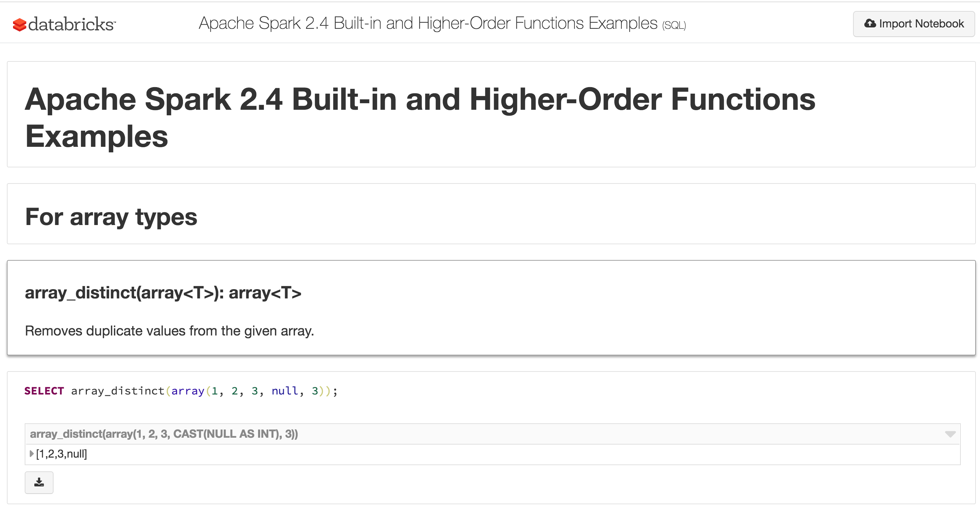
Task: Click the SELECT keyword in the code
Action: click(44, 391)
